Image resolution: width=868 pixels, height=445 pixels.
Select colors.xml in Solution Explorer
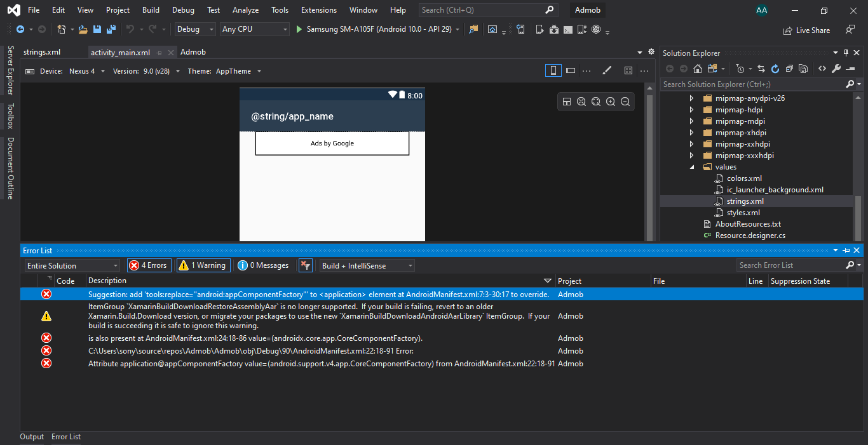click(x=744, y=178)
